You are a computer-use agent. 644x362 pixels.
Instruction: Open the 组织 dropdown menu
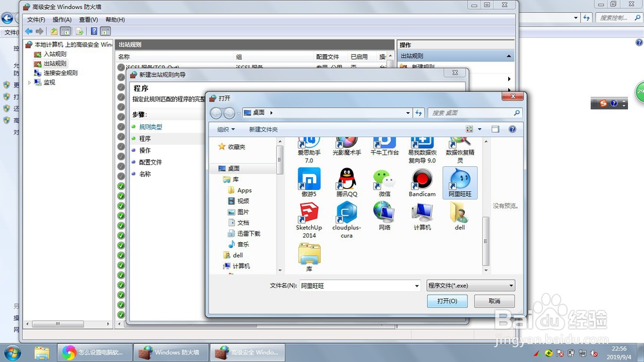tap(226, 129)
